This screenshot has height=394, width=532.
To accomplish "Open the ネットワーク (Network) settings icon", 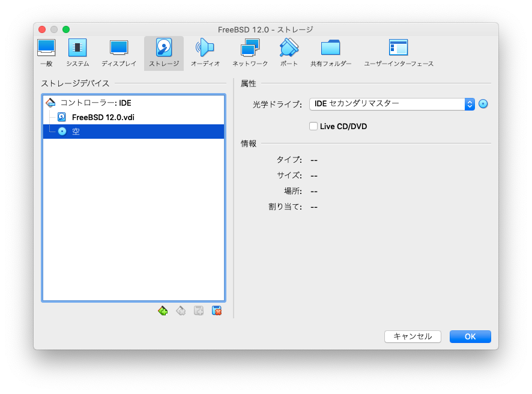I will pyautogui.click(x=250, y=52).
